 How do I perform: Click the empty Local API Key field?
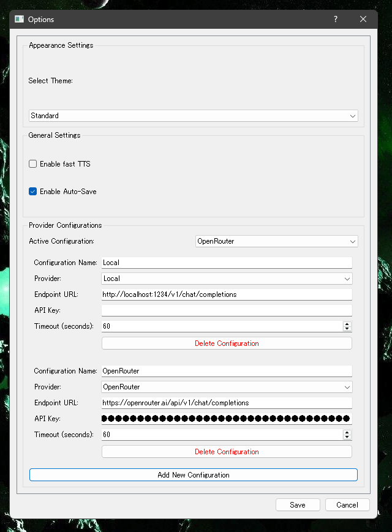coord(227,310)
